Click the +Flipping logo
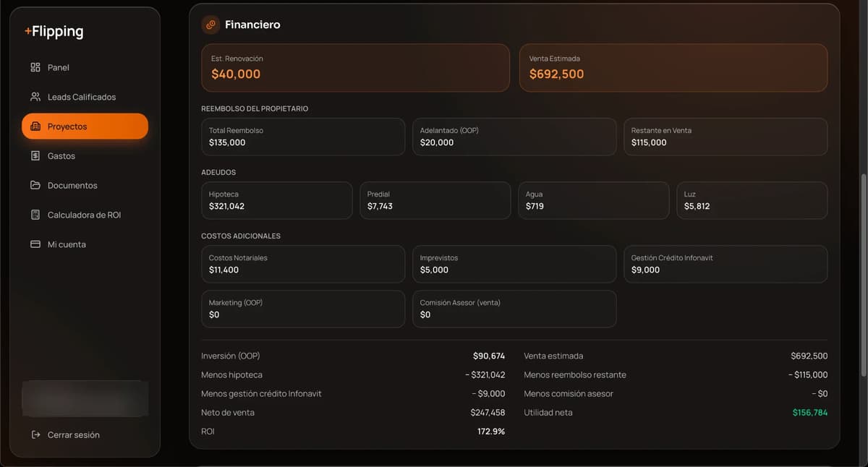The height and width of the screenshot is (467, 868). tap(54, 32)
